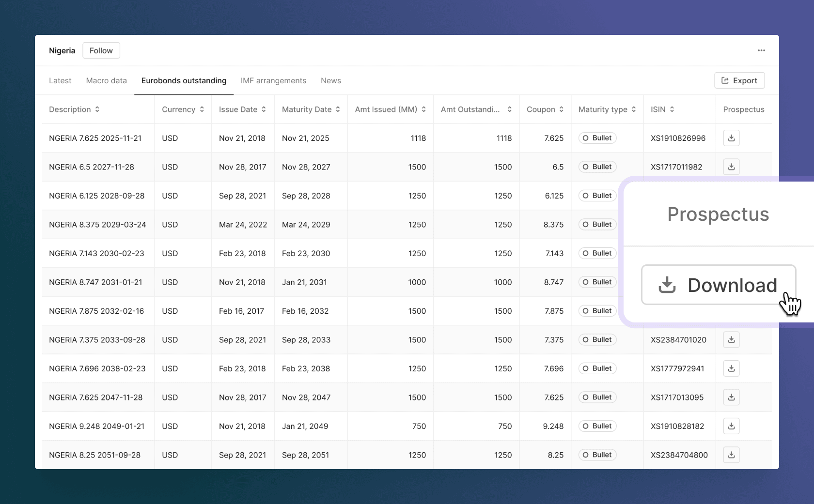Click the Bullet tag in the 9.248 2049 row
814x504 pixels.
pos(597,426)
